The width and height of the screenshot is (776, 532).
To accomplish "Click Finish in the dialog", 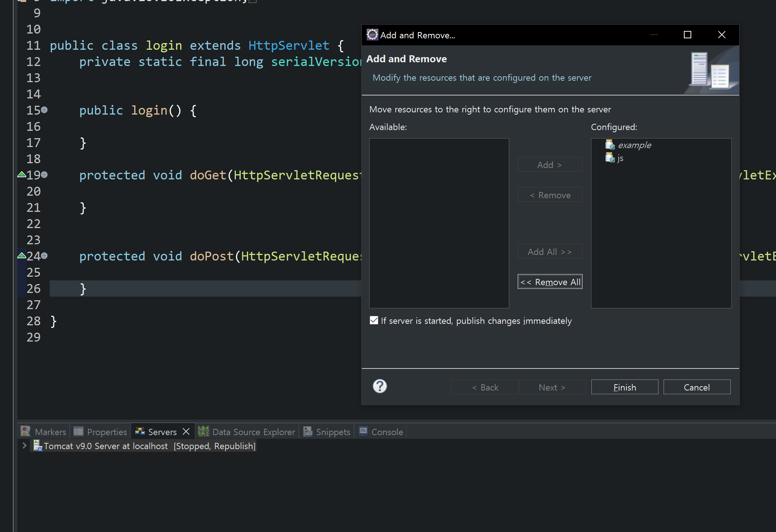I will point(624,387).
